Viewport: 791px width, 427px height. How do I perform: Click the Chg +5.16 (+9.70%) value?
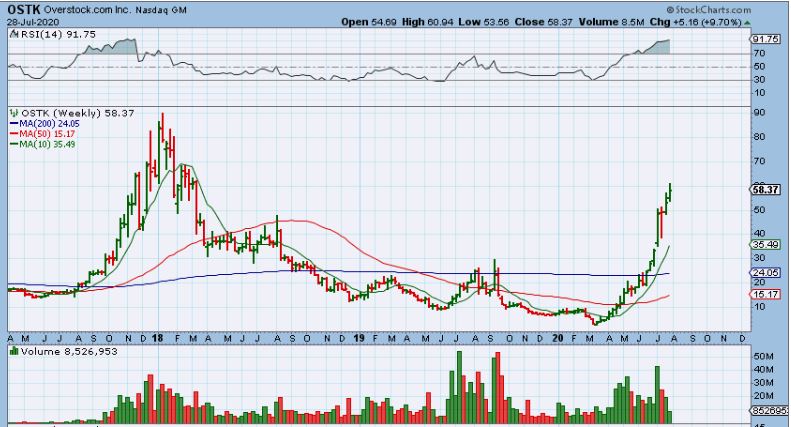coord(695,22)
